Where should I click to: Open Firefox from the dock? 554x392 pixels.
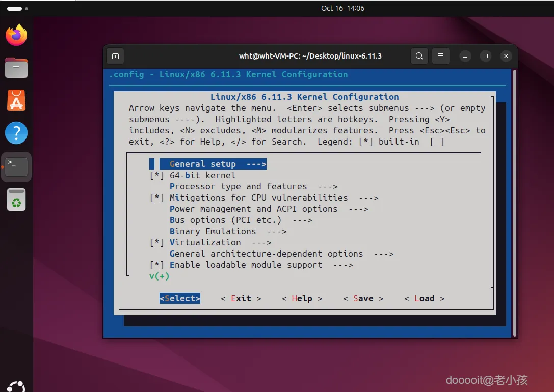click(16, 35)
